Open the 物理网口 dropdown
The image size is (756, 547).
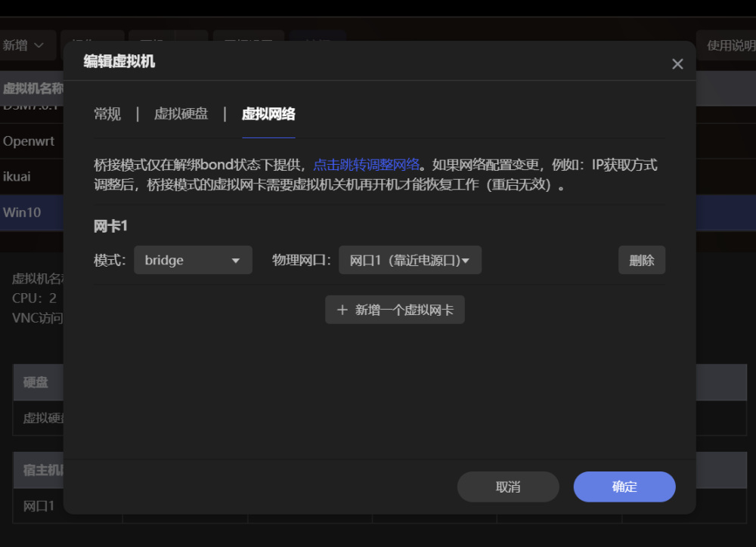tap(410, 260)
